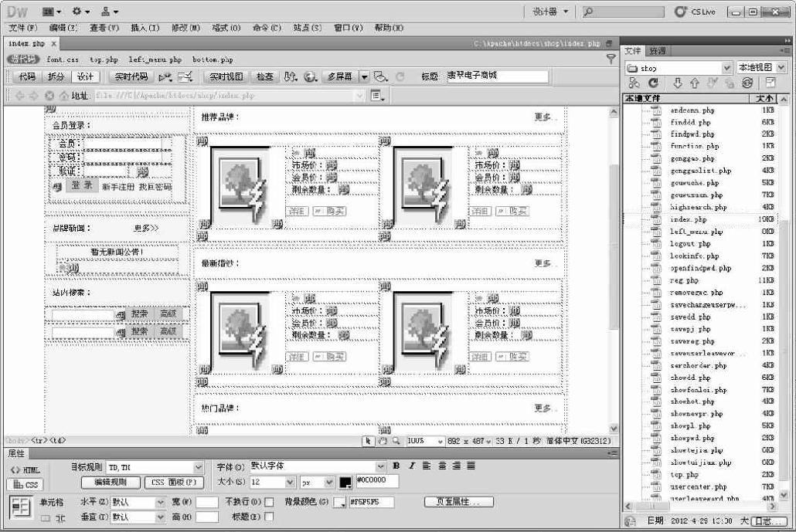Click the stop icon in address bar

coord(49,95)
